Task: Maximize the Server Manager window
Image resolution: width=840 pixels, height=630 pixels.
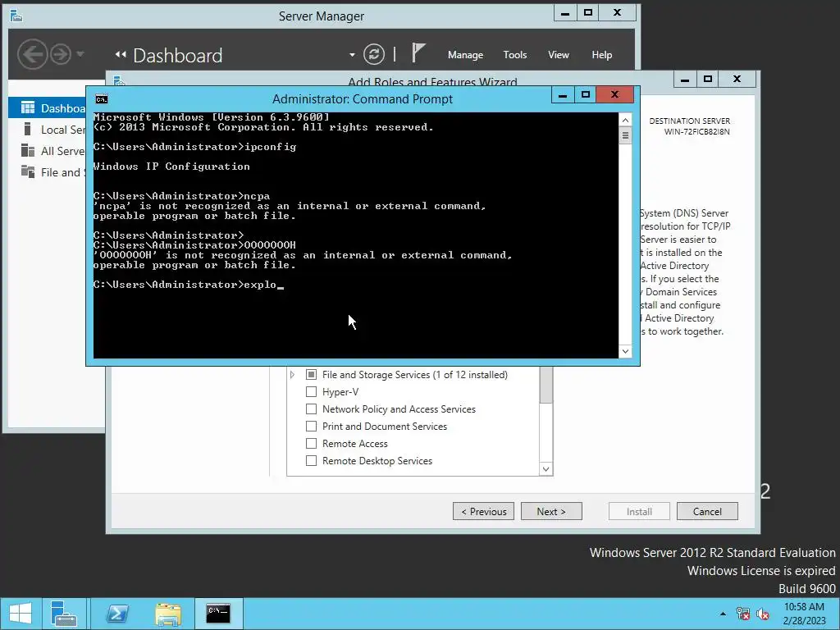Action: (587, 12)
